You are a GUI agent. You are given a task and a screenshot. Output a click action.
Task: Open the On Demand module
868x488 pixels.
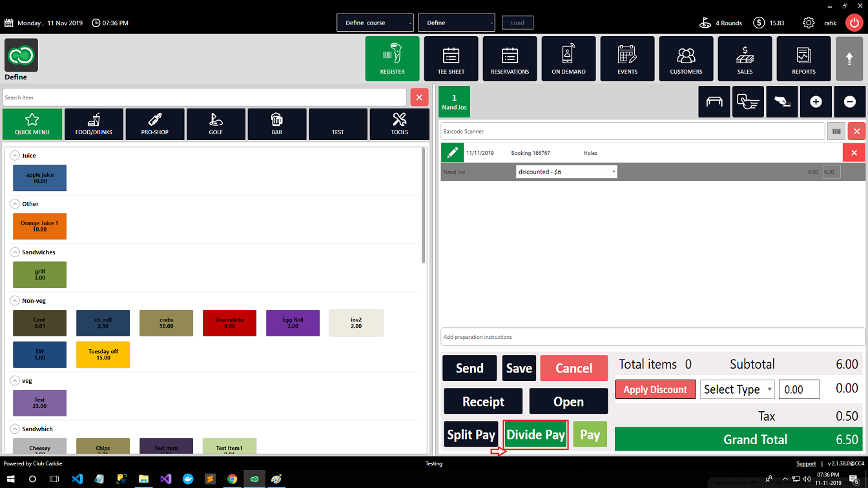click(x=568, y=59)
